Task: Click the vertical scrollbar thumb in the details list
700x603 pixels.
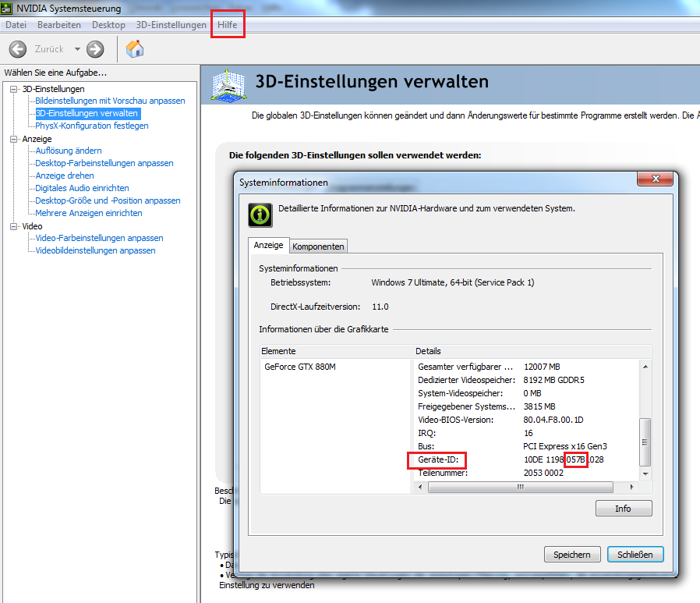Action: 645,442
